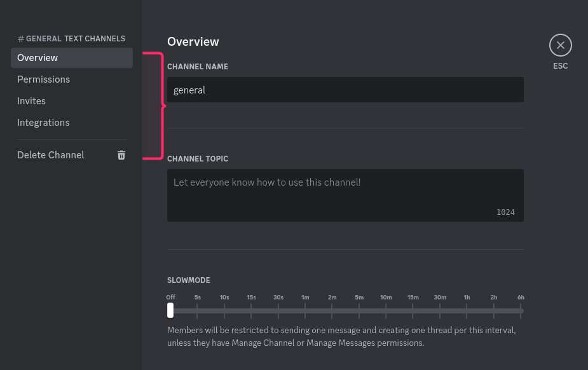Screen dimensions: 588x370
Task: Select 1h on the slowmode slider
Action: click(x=467, y=310)
